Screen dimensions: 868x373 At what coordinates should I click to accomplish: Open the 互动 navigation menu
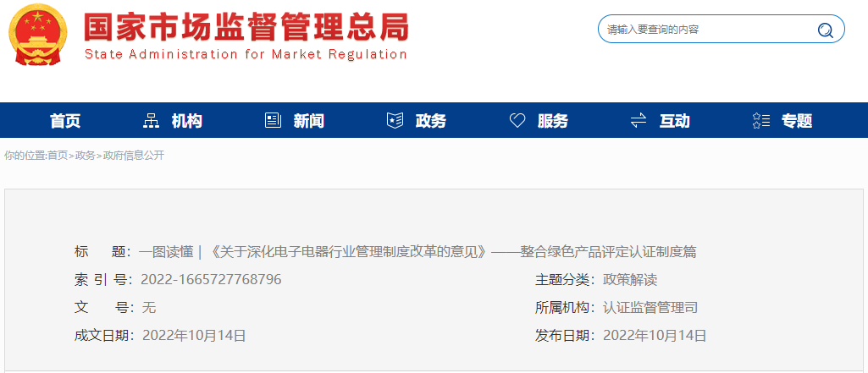[674, 120]
